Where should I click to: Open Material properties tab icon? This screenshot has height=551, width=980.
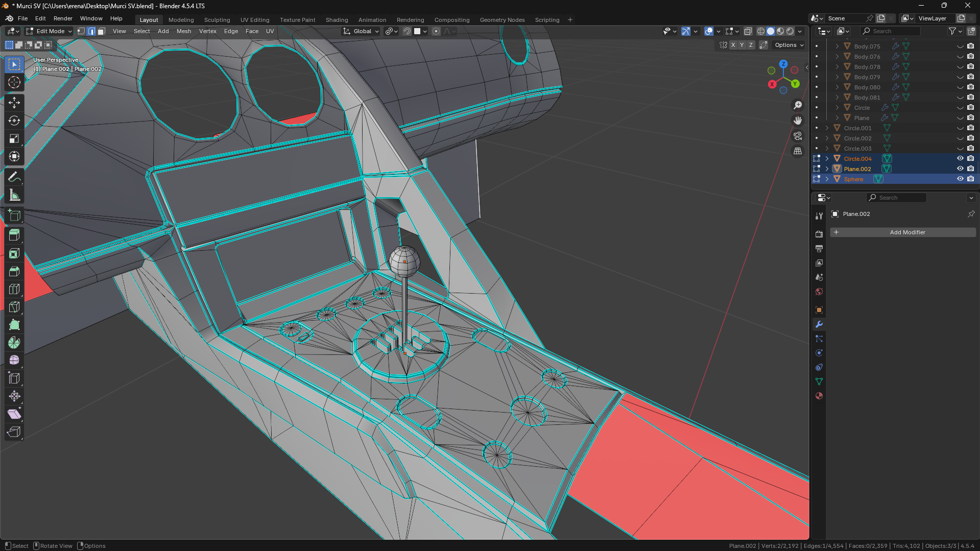point(819,396)
